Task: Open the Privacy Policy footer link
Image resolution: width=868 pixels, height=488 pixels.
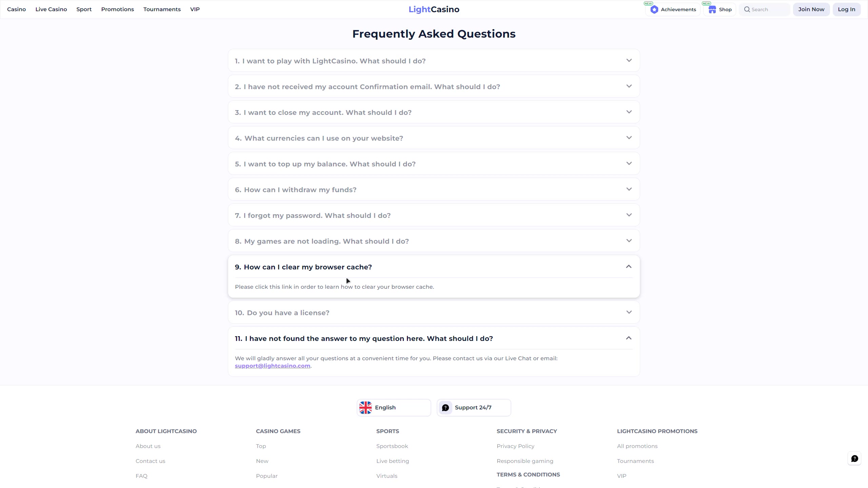Action: pos(515,446)
